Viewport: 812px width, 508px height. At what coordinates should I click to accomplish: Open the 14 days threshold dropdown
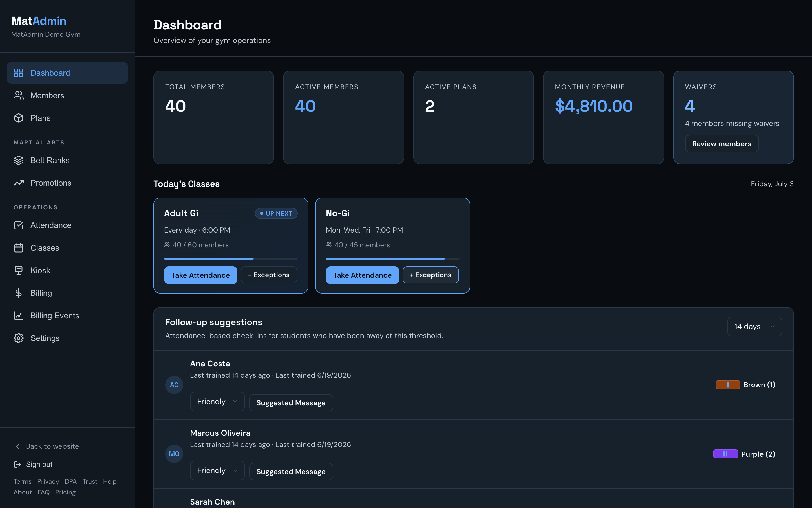pos(754,326)
